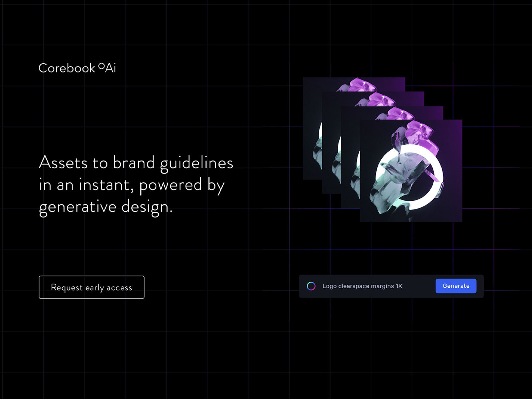Click the 'Ai' text in the logo
The width and height of the screenshot is (532, 399).
coord(111,68)
